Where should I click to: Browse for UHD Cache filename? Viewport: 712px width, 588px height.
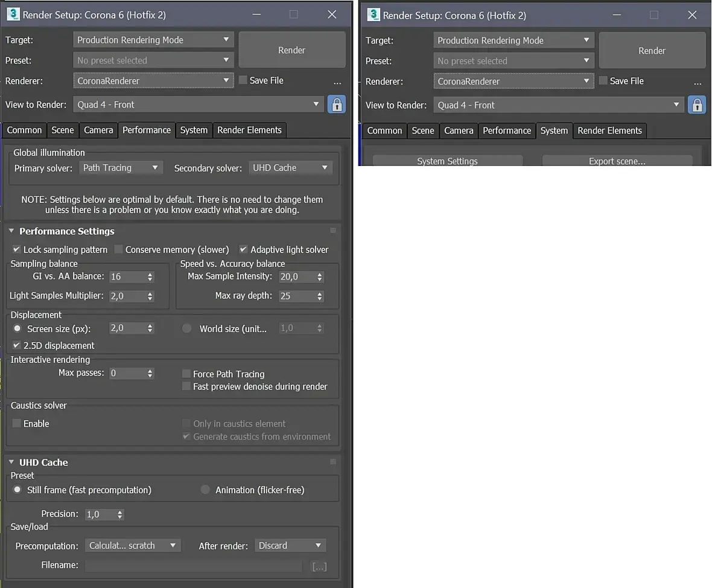[319, 566]
